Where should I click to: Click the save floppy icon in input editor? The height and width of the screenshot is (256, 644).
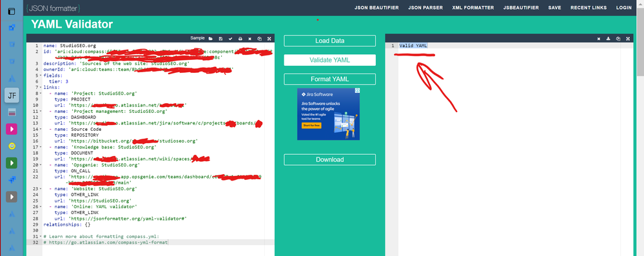[x=220, y=39]
